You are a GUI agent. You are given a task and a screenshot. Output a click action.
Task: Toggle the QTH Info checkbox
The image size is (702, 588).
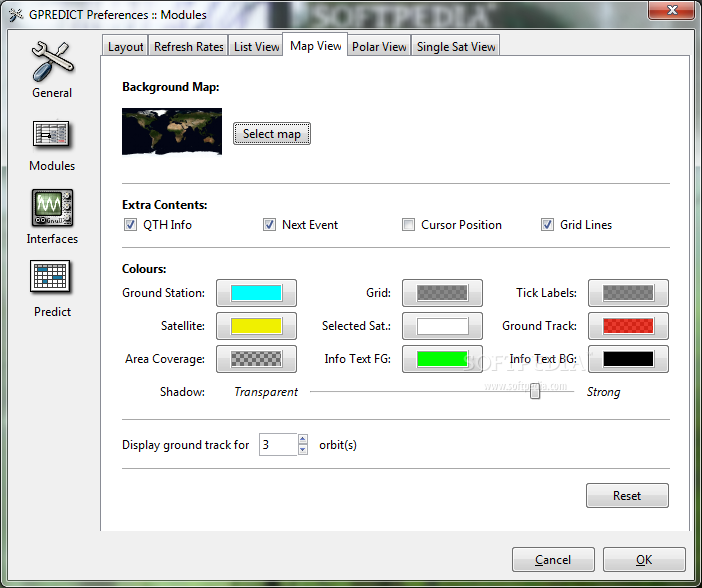click(130, 225)
